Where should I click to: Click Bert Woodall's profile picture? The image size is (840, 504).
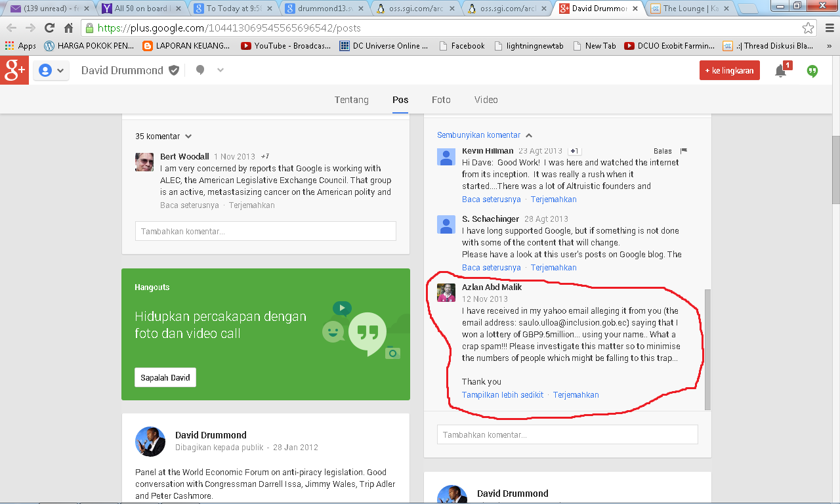point(144,162)
